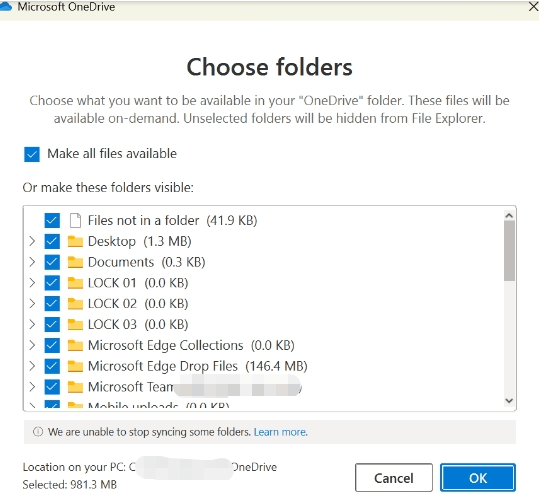Expand the LOCK 01 folder

coord(32,283)
